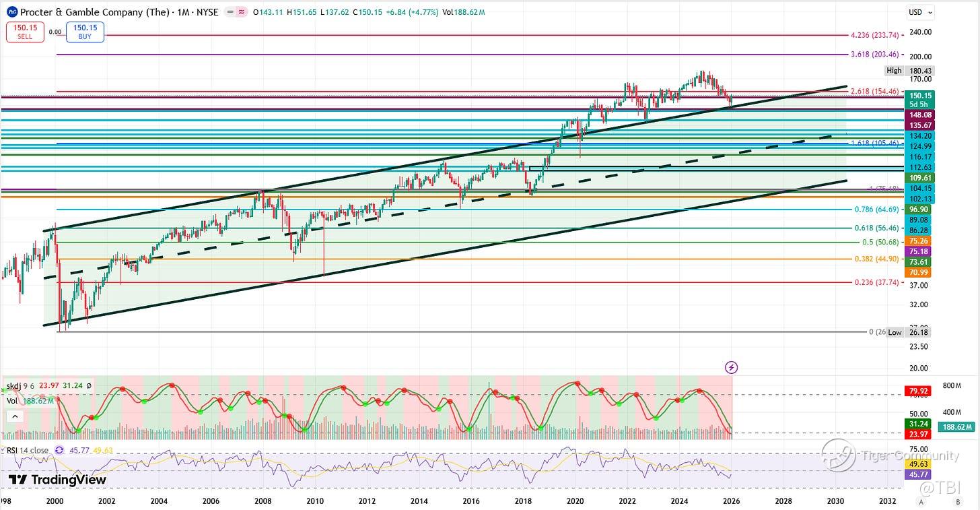Click the 0.618 (56.46) Fibonacci label
The width and height of the screenshot is (980, 510).
pyautogui.click(x=878, y=228)
